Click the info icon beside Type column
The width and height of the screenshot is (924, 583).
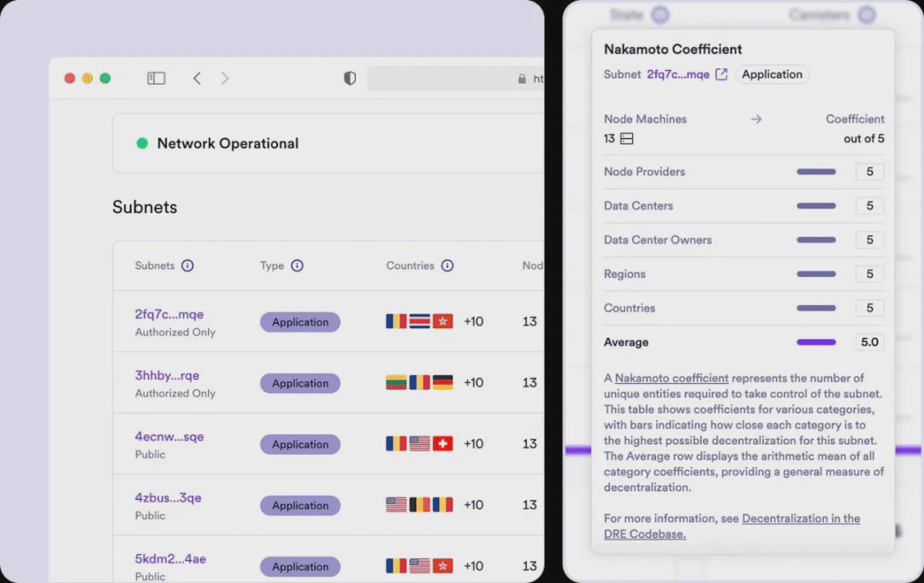(297, 266)
